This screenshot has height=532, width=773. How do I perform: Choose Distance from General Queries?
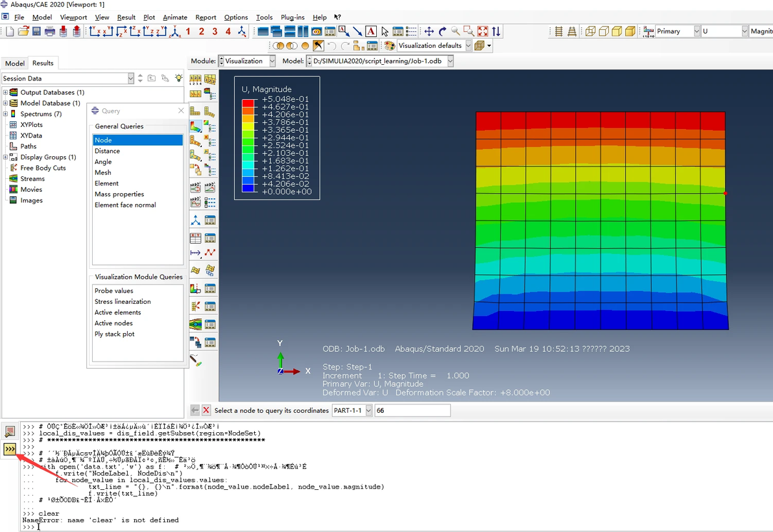pyautogui.click(x=107, y=151)
